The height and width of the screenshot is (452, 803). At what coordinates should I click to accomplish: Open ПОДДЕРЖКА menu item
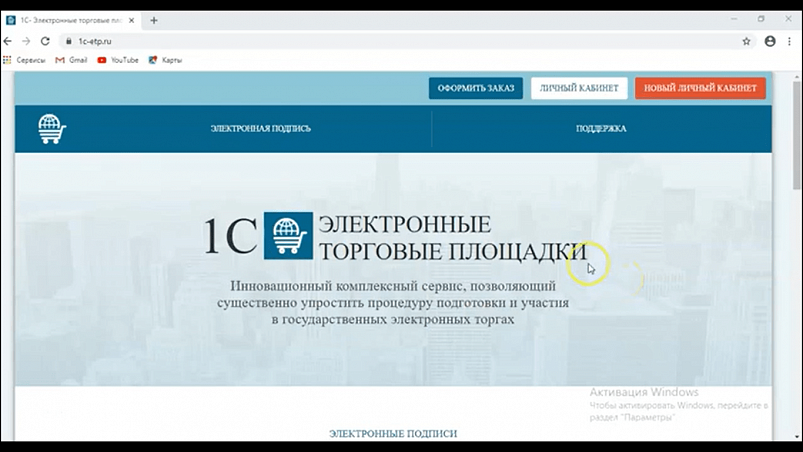point(601,128)
